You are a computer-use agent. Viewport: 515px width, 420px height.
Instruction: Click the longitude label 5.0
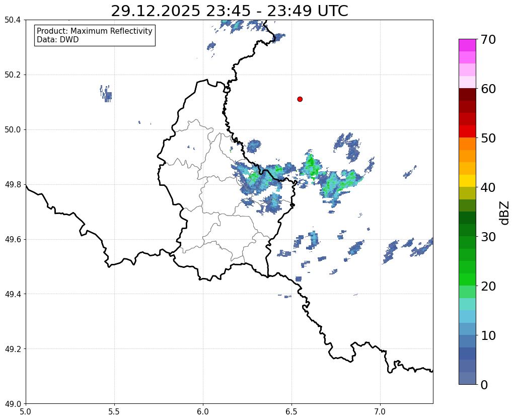click(26, 412)
